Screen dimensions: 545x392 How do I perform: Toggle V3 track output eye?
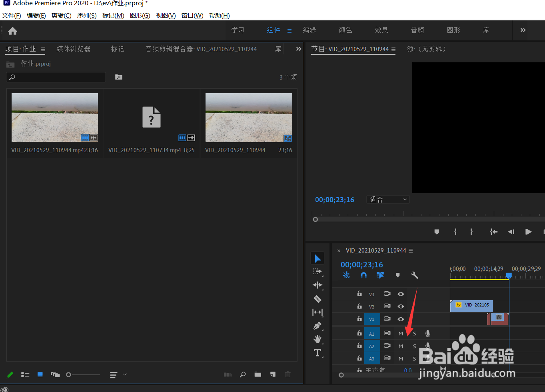401,294
